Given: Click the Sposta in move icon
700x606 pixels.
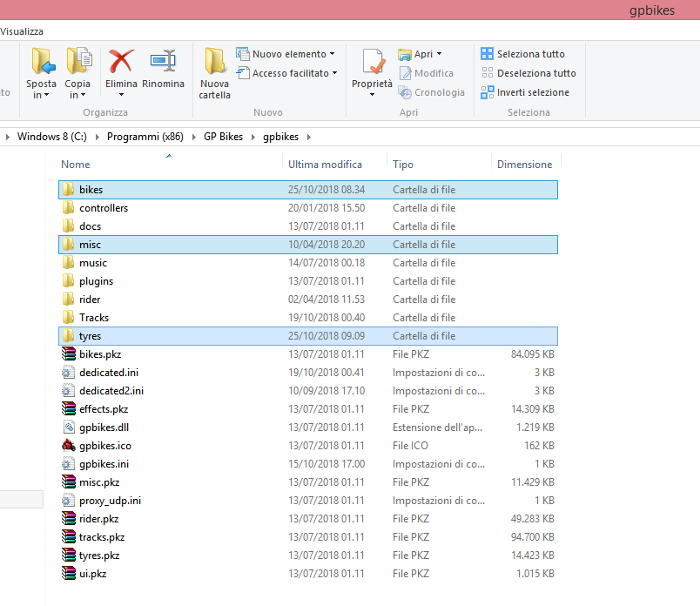Looking at the screenshot, I should point(43,61).
